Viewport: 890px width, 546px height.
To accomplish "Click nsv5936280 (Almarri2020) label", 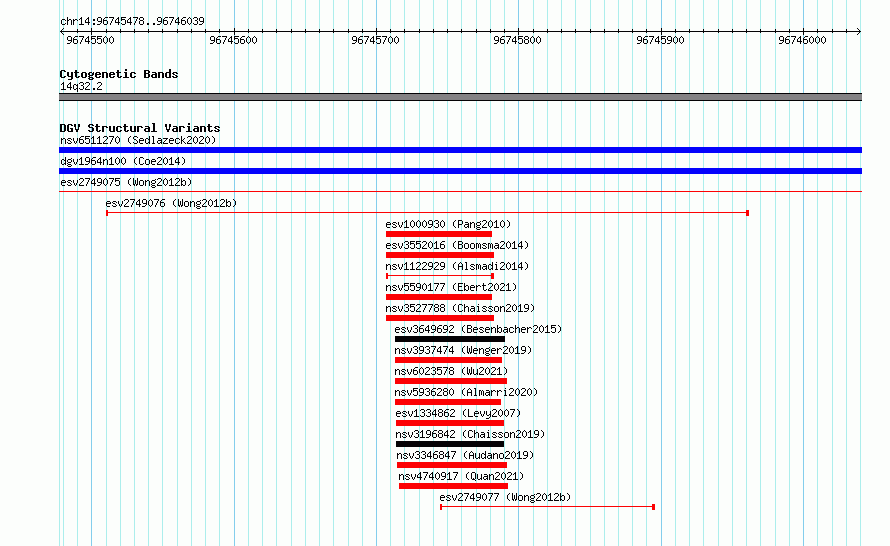I will tap(466, 392).
